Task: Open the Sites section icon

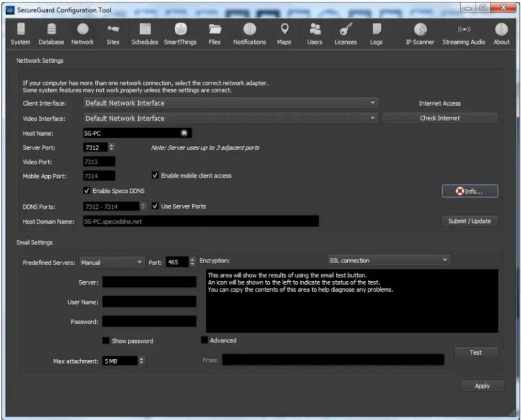Action: click(113, 34)
